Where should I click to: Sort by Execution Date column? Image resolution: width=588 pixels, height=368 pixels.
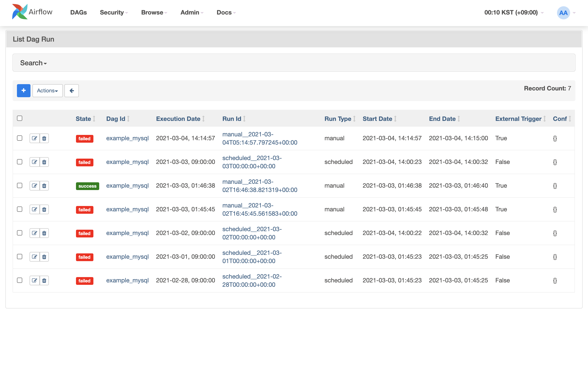tap(180, 119)
